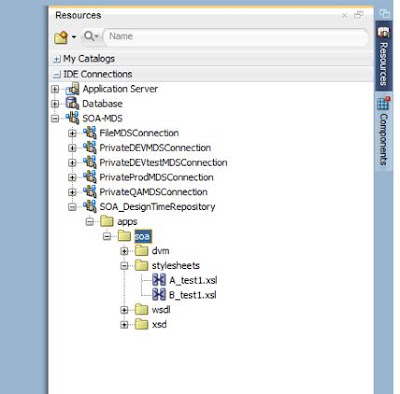Image resolution: width=400 pixels, height=394 pixels.
Task: Focus the Name search field
Action: (x=236, y=36)
